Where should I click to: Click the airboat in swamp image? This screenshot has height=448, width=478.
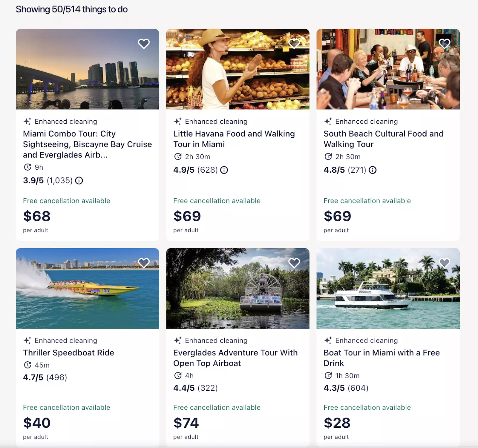coord(238,289)
